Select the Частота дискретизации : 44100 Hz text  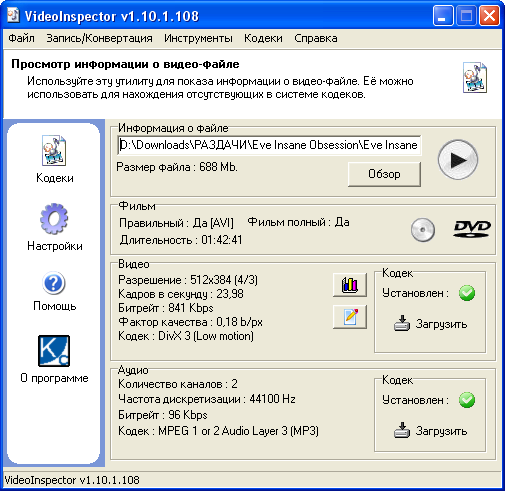point(207,399)
